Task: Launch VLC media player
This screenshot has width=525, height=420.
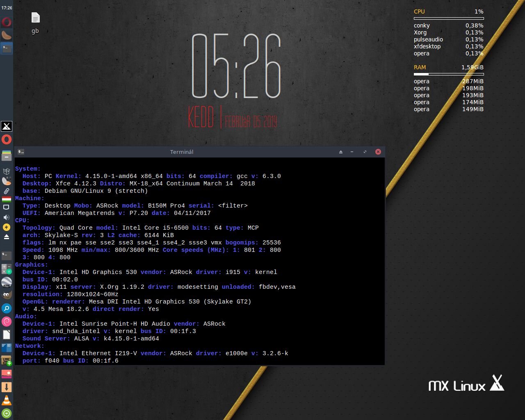Action: point(7,400)
